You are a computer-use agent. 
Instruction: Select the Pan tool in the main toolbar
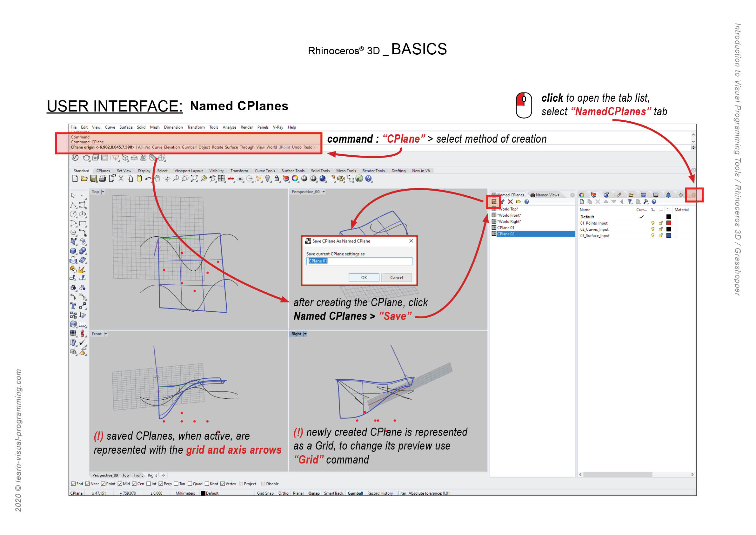(x=157, y=179)
